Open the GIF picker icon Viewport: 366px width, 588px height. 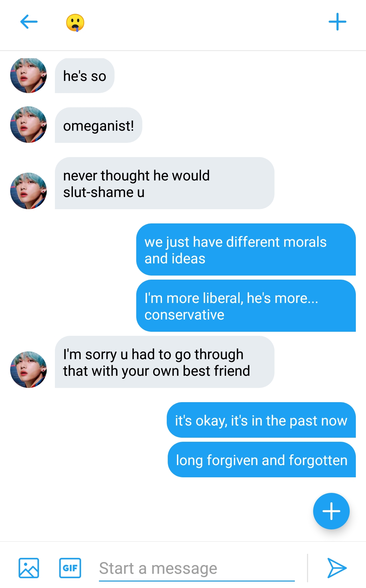click(70, 568)
